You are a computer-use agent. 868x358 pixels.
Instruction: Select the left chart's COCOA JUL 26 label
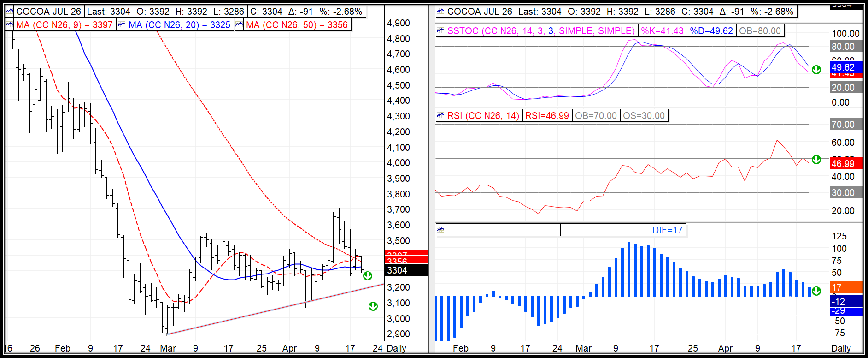48,12
